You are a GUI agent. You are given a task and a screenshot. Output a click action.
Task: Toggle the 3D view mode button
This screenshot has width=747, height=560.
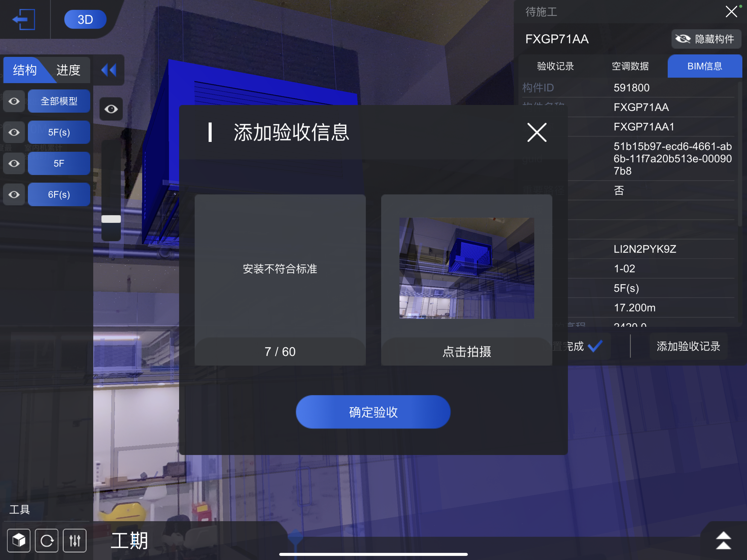85,20
